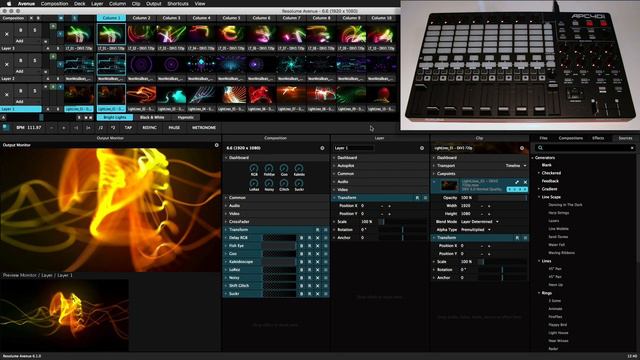Screen dimensions: 640x360
Task: Click the Goo dashboard knob
Action: (x=284, y=168)
